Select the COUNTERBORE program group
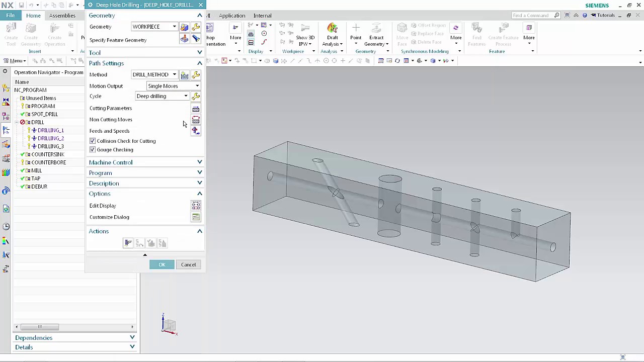The height and width of the screenshot is (362, 644). click(49, 162)
